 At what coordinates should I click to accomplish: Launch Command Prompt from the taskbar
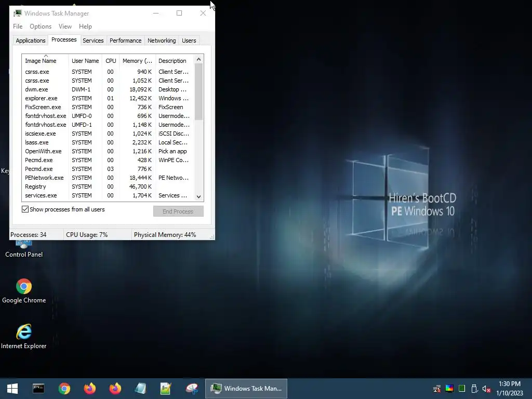pyautogui.click(x=38, y=389)
